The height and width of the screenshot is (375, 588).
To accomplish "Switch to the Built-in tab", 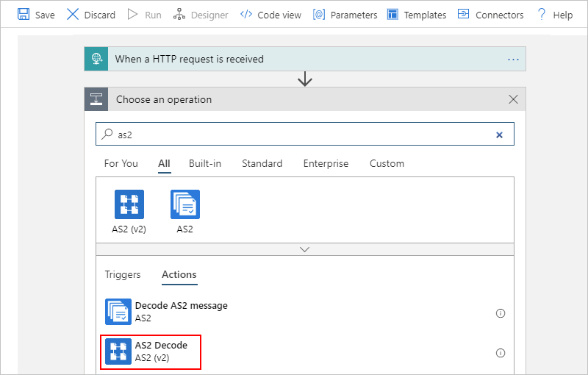I will pyautogui.click(x=205, y=163).
